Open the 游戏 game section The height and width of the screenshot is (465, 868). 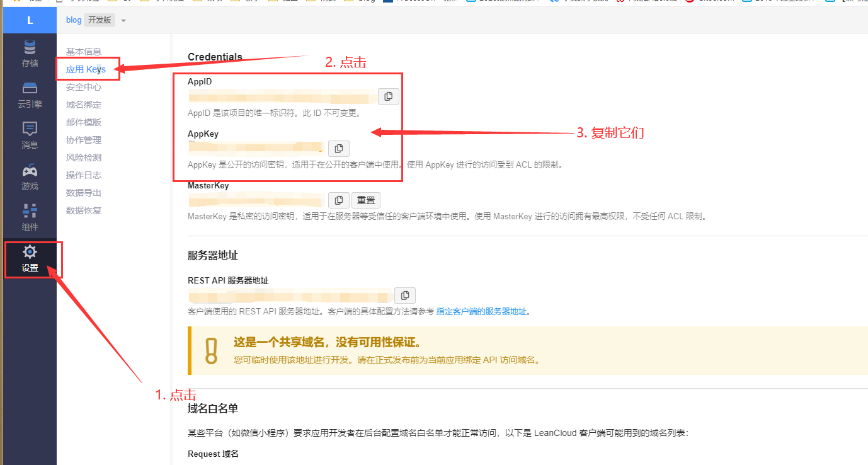pyautogui.click(x=30, y=177)
